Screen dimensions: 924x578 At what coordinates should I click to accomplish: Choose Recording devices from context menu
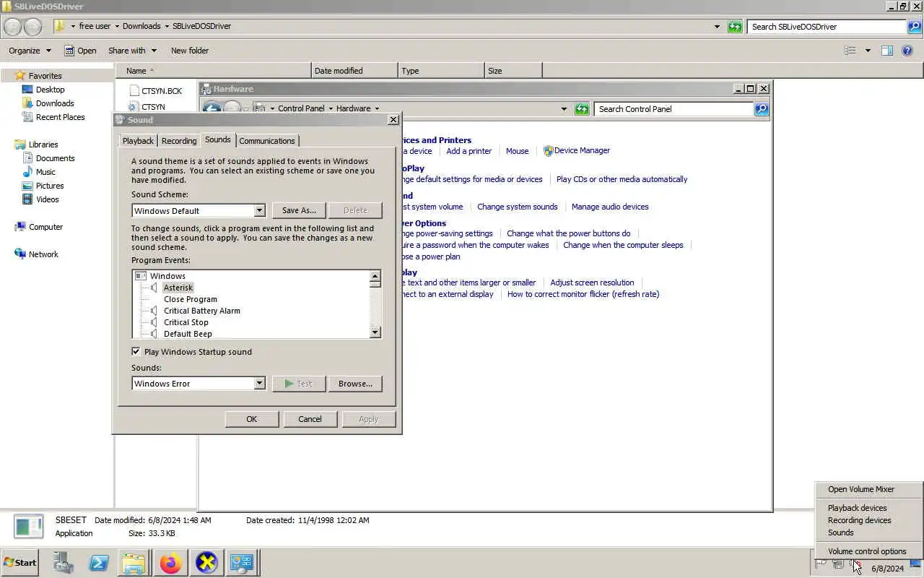pyautogui.click(x=869, y=520)
